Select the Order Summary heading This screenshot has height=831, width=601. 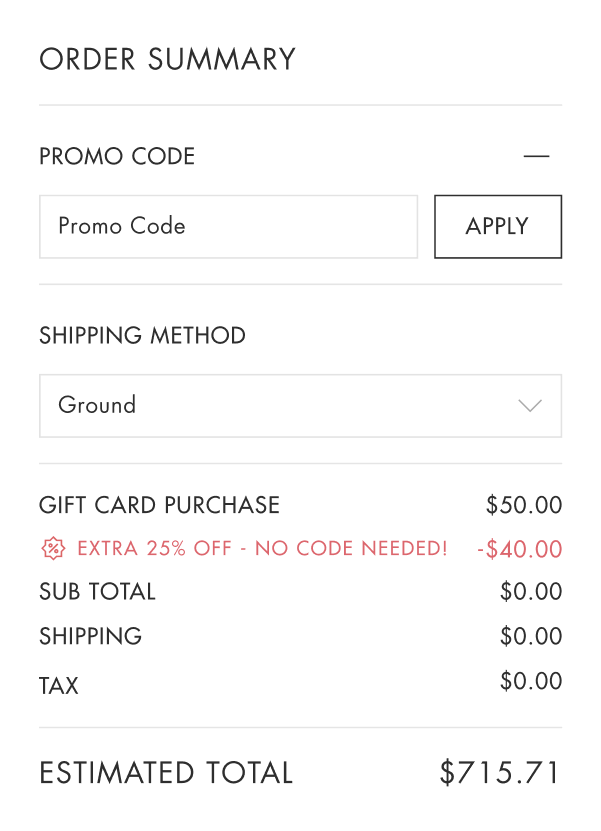[x=167, y=59]
